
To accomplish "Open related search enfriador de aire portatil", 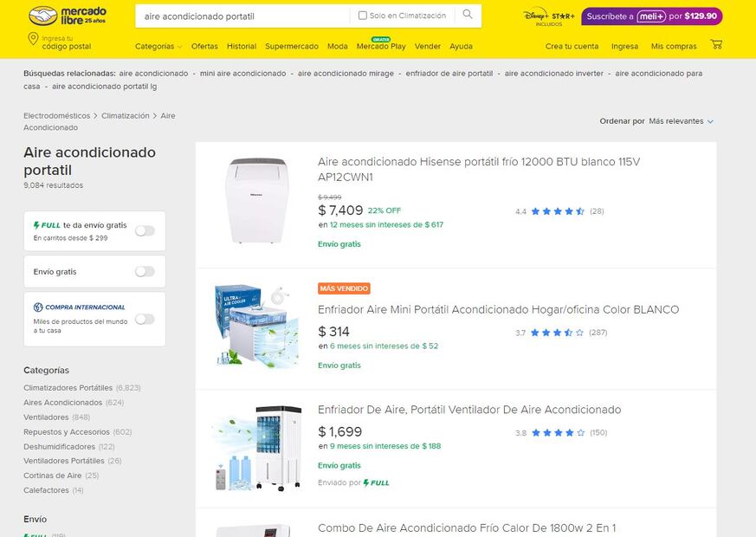I will 449,74.
